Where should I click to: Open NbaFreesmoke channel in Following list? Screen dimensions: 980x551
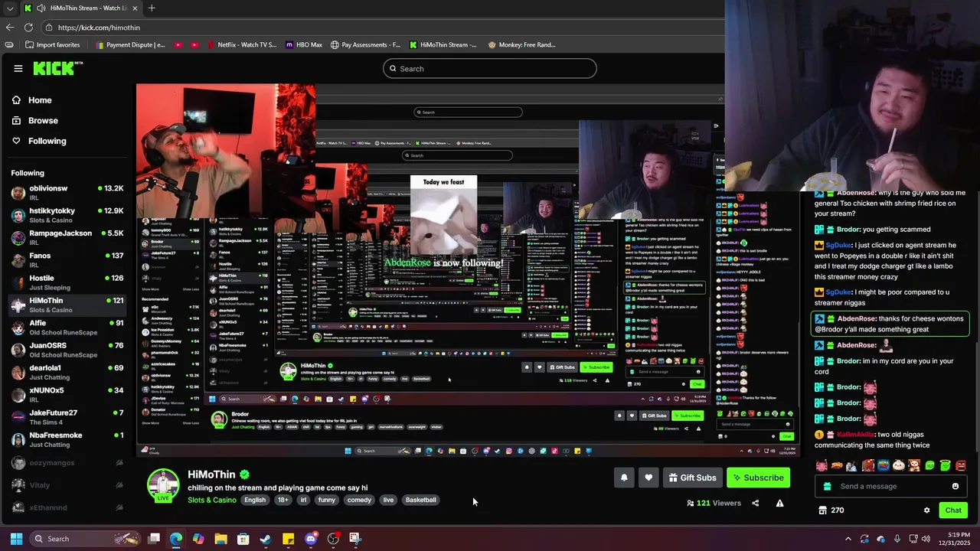(x=67, y=439)
